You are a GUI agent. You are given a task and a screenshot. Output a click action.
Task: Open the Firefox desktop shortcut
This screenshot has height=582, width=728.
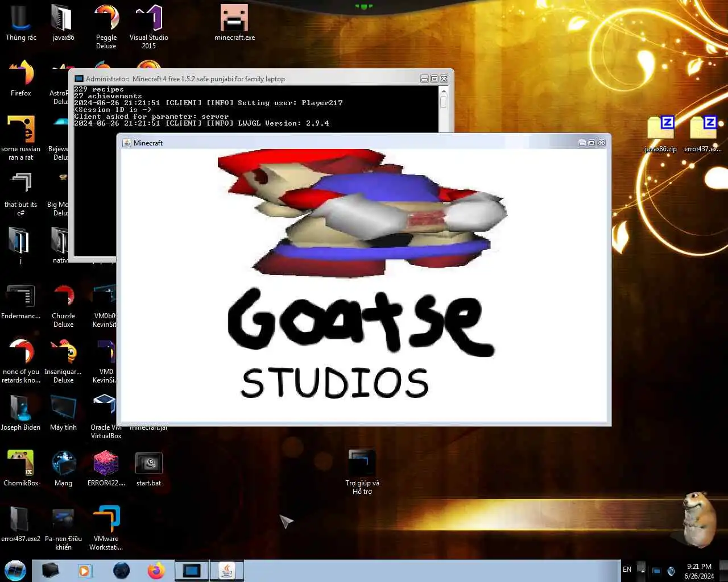pyautogui.click(x=20, y=78)
